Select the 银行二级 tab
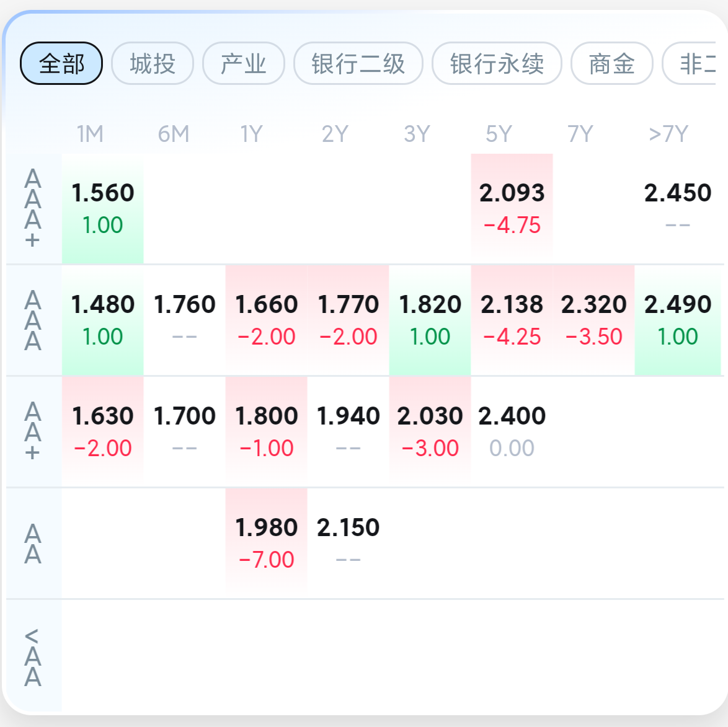This screenshot has width=728, height=727. tap(358, 63)
